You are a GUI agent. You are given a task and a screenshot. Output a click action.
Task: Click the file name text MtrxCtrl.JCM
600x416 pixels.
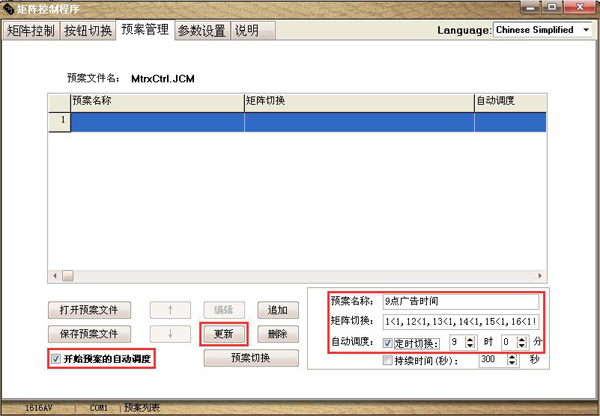[163, 79]
